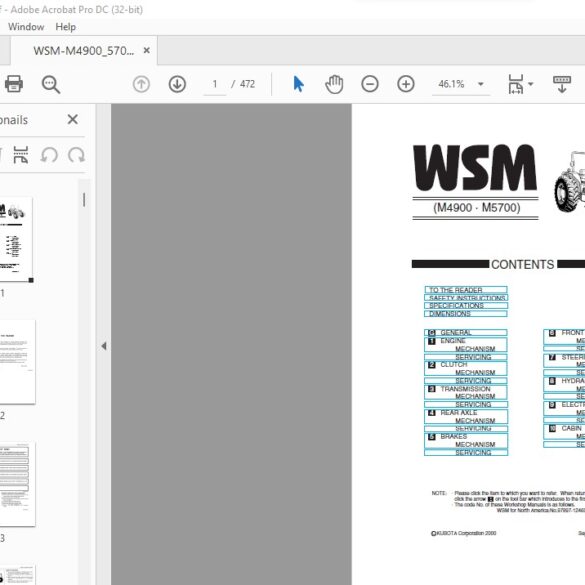Open the TRANSMISSION MECHANISM link
The height and width of the screenshot is (585, 585).
(466, 392)
